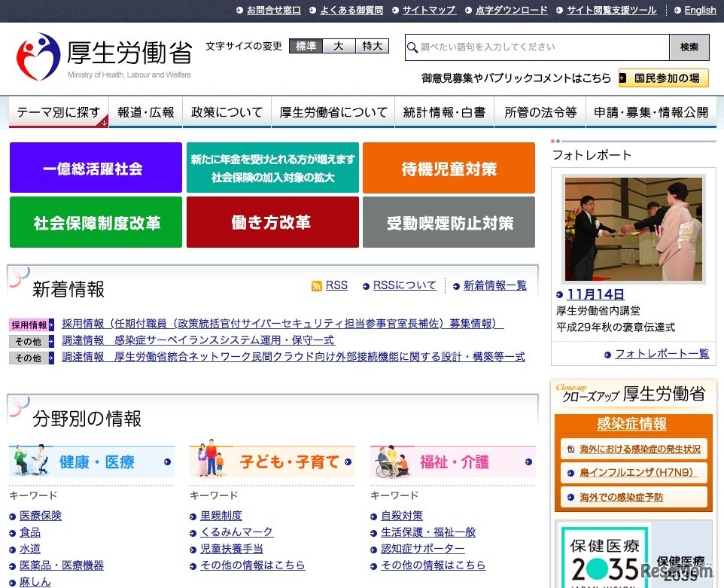The width and height of the screenshot is (724, 588).
Task: Open the orange 待機児童対策 banner
Action: 449,167
